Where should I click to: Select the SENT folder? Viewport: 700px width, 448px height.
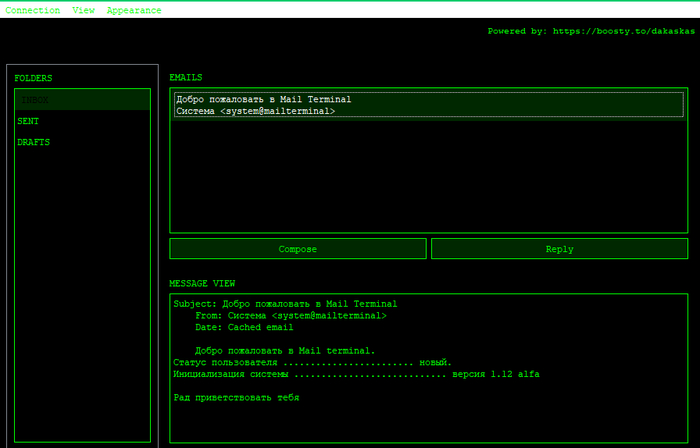(83, 121)
